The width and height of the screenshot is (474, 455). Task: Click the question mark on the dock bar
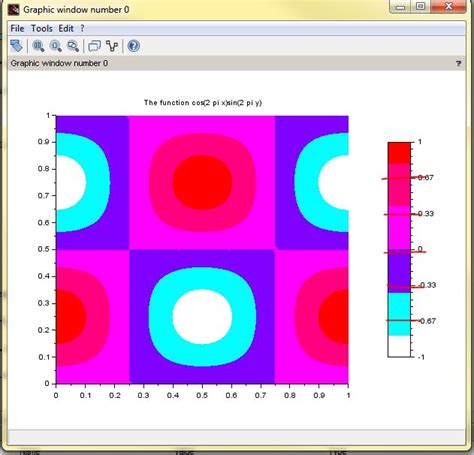click(x=459, y=63)
